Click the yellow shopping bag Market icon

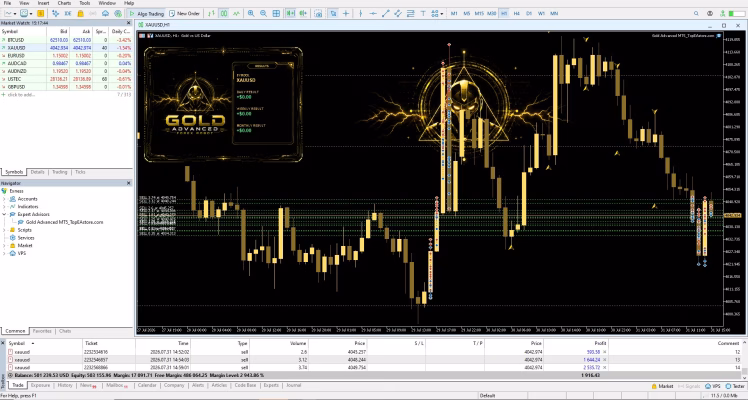(x=80, y=13)
